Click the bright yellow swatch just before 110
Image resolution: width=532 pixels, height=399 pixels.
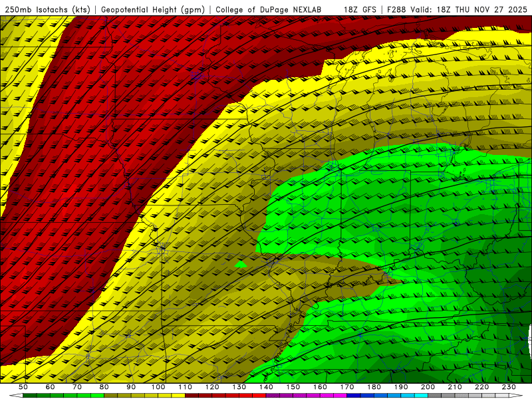(178, 395)
